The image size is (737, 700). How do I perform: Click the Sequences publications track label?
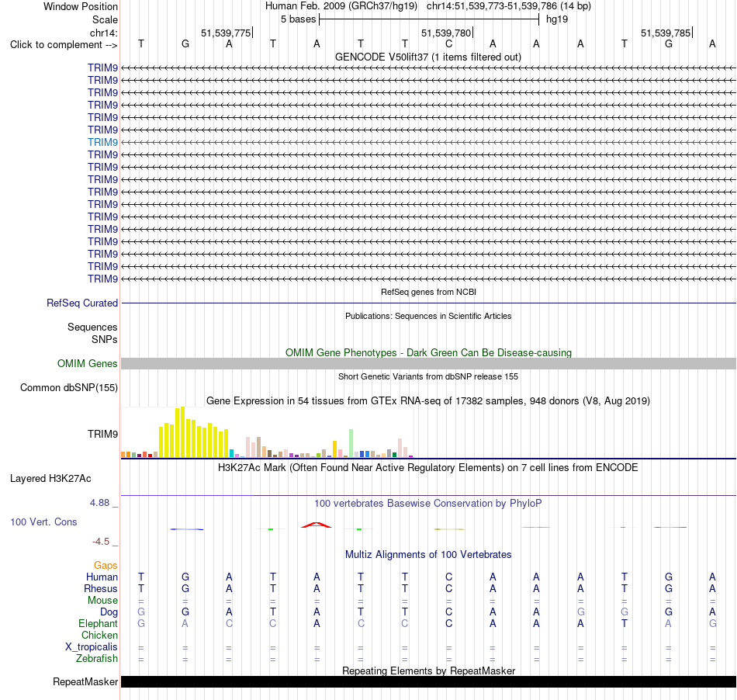tap(92, 327)
